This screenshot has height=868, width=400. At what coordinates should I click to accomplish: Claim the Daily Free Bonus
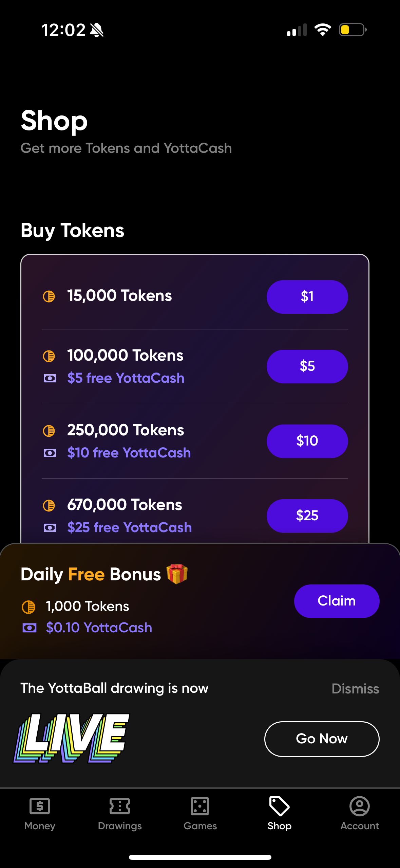[x=337, y=601]
